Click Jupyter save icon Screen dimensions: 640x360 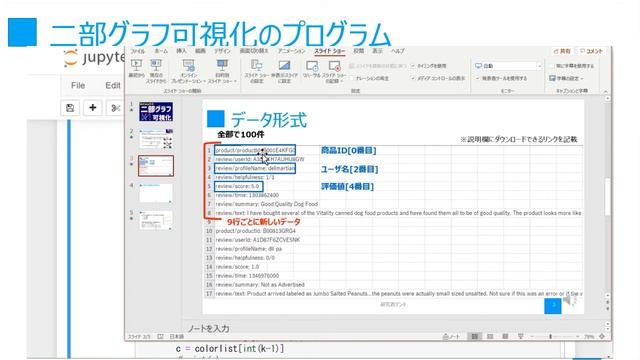coord(70,108)
